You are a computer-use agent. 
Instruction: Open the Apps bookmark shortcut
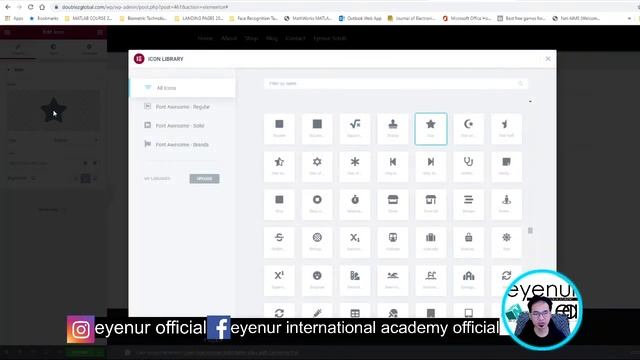click(14, 18)
